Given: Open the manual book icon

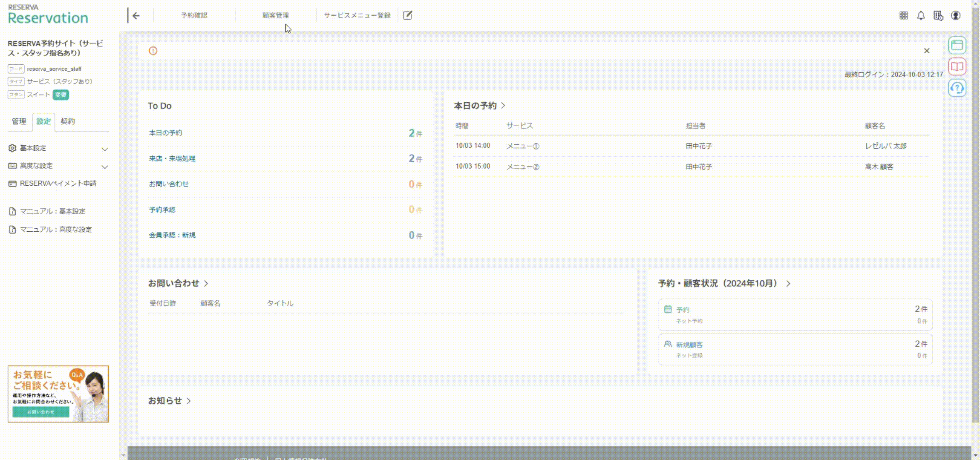Looking at the screenshot, I should 957,67.
